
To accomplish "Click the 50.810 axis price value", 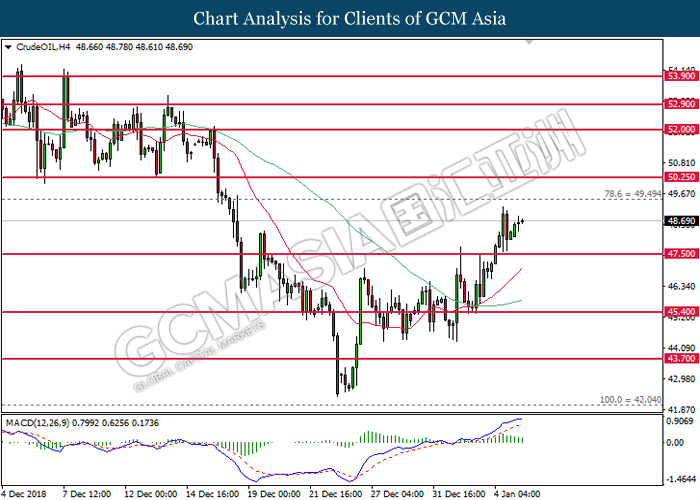I will point(681,163).
